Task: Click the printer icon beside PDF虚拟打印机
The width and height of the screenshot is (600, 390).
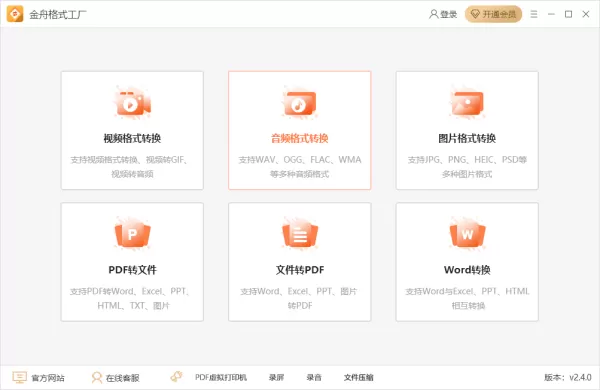Action: [x=176, y=376]
